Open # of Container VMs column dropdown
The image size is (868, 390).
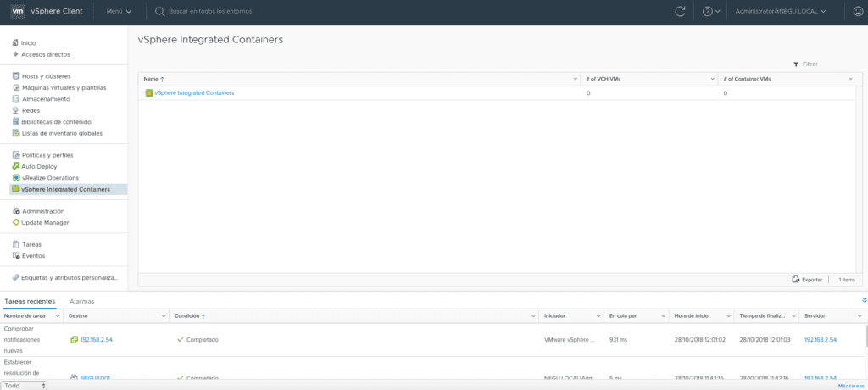point(851,79)
